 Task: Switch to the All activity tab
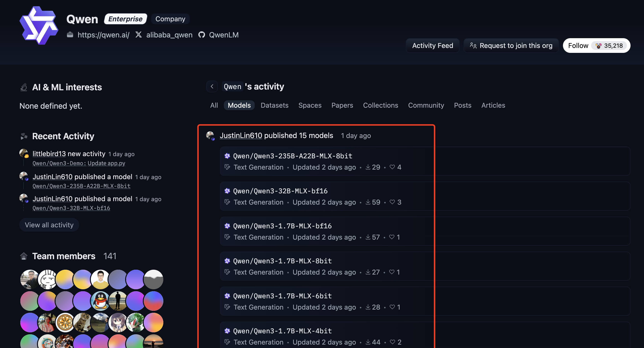pyautogui.click(x=214, y=105)
